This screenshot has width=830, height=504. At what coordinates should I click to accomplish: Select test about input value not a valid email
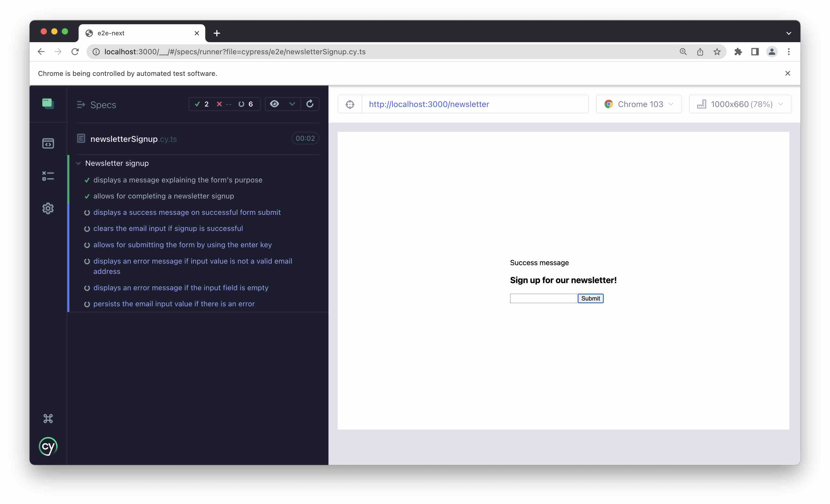click(192, 266)
